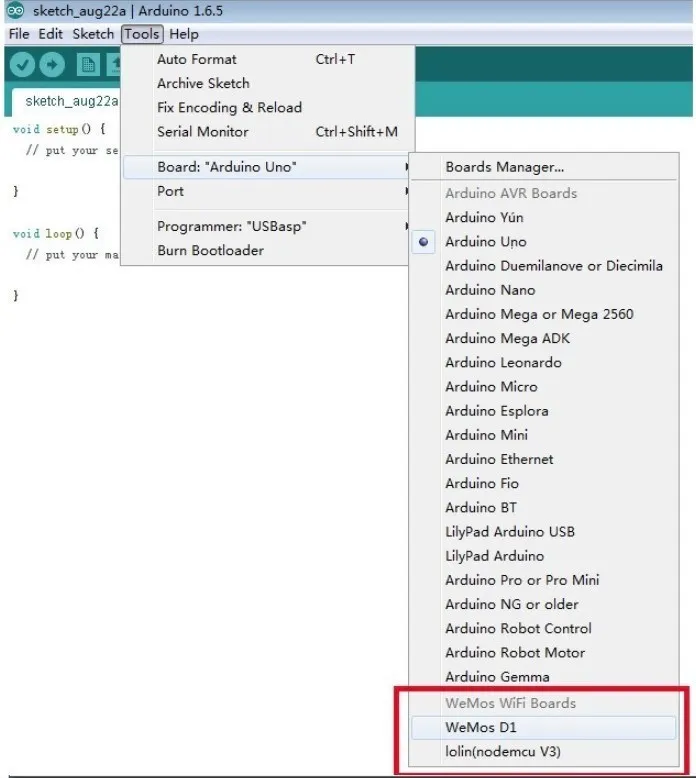Select Arduino Yún board
The height and width of the screenshot is (778, 696).
point(543,217)
